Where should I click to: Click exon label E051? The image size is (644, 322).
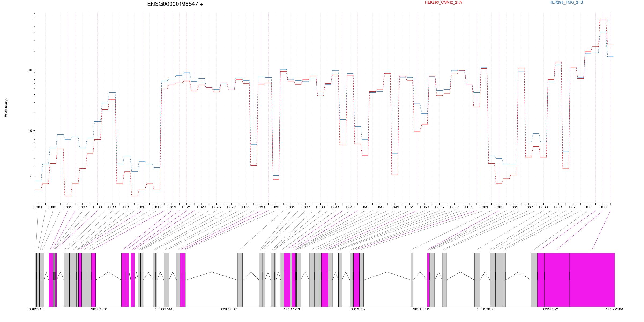click(x=409, y=207)
